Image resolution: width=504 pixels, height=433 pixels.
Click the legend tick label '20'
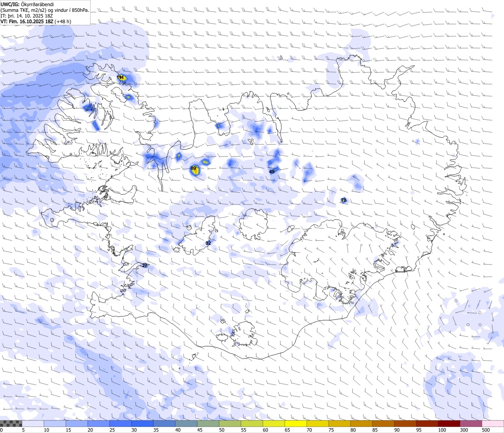click(90, 430)
